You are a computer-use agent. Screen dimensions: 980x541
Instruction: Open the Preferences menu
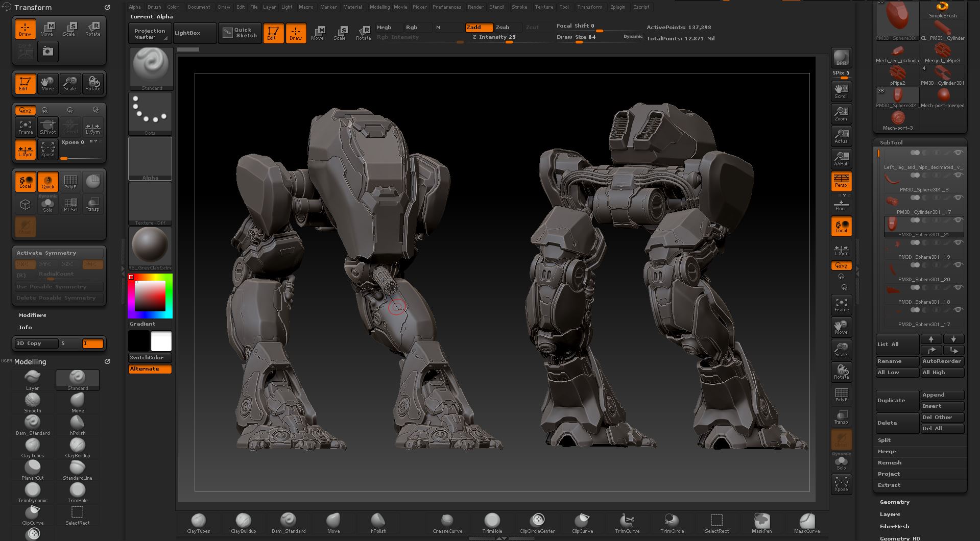click(x=447, y=7)
